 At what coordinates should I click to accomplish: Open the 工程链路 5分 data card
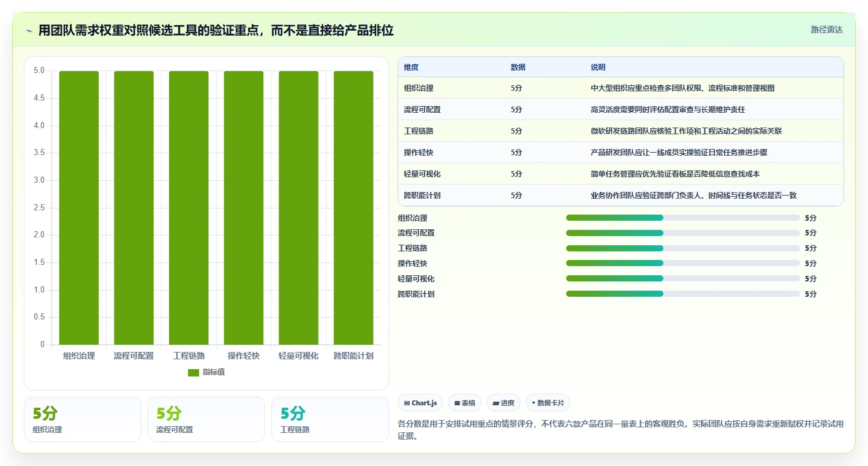pyautogui.click(x=330, y=419)
